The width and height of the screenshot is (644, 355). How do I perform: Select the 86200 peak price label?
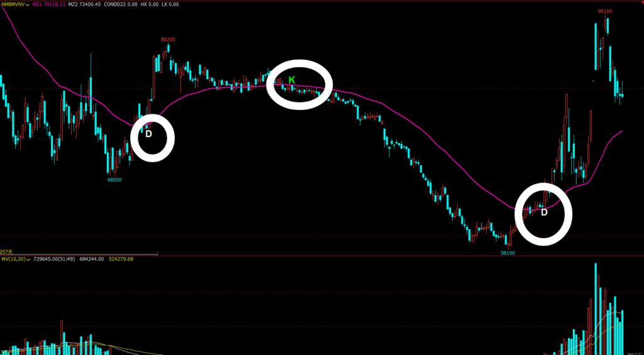[168, 40]
